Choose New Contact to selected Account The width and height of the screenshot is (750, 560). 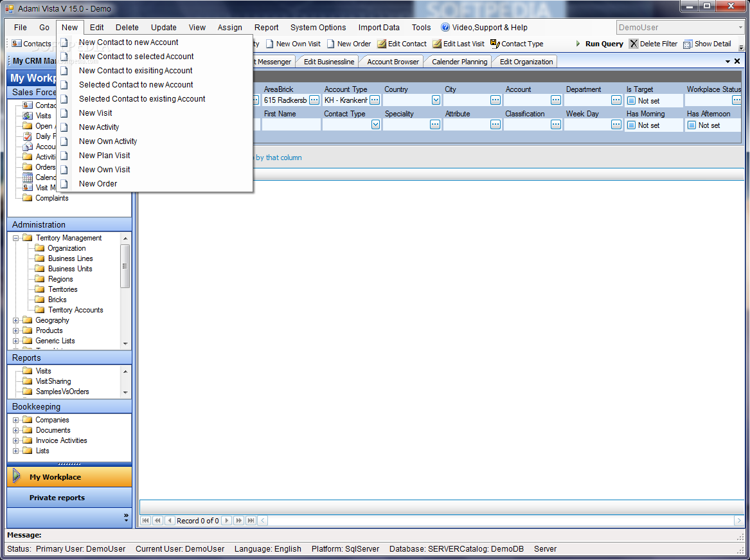tap(136, 57)
